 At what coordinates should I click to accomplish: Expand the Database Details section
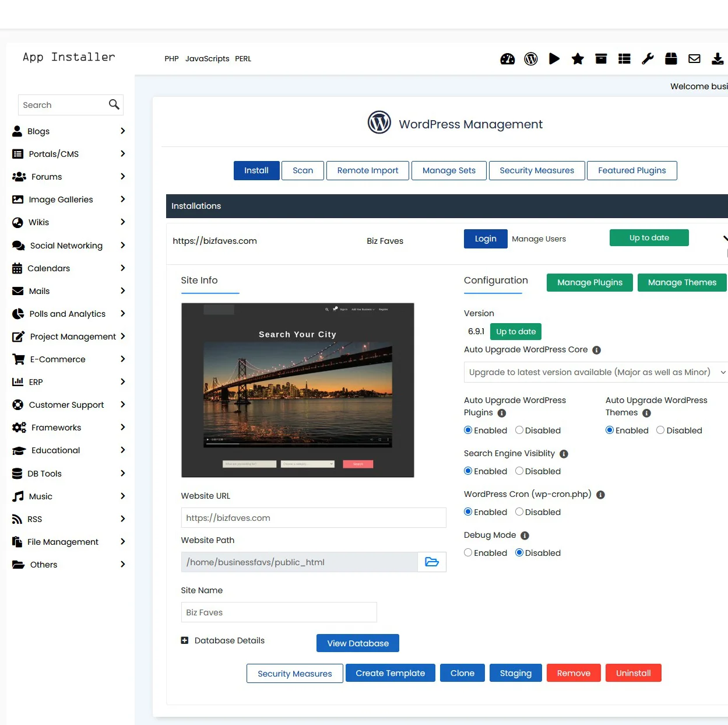tap(184, 640)
